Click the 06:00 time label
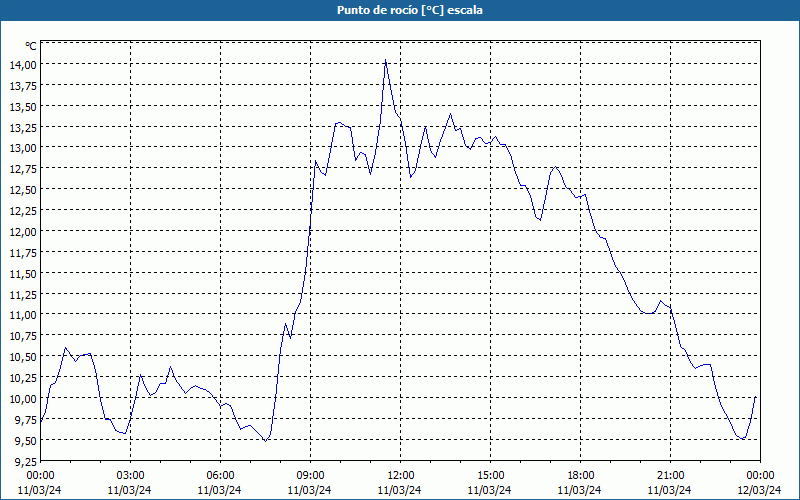Image resolution: width=800 pixels, height=500 pixels. pos(220,476)
